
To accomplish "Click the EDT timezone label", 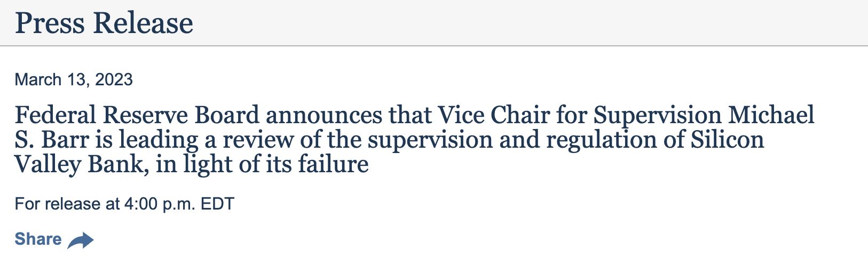I will click(217, 204).
